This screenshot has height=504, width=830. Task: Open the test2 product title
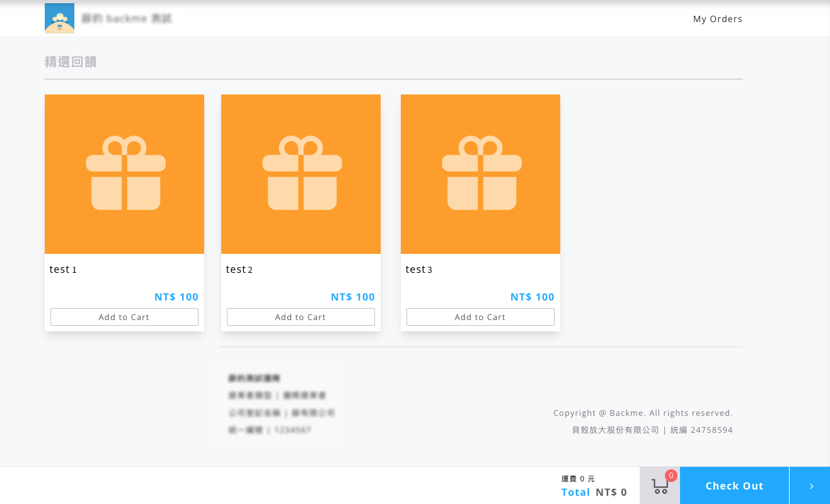click(x=239, y=270)
